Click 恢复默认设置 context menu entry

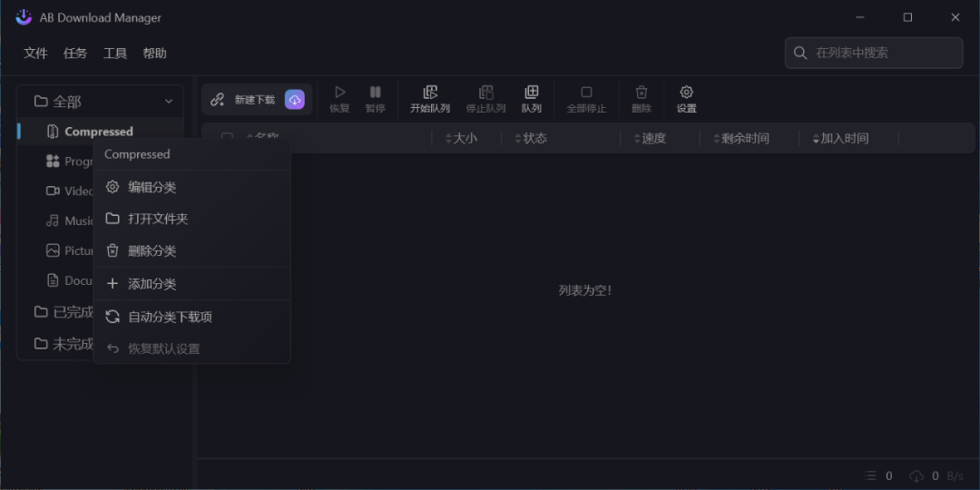pyautogui.click(x=191, y=348)
